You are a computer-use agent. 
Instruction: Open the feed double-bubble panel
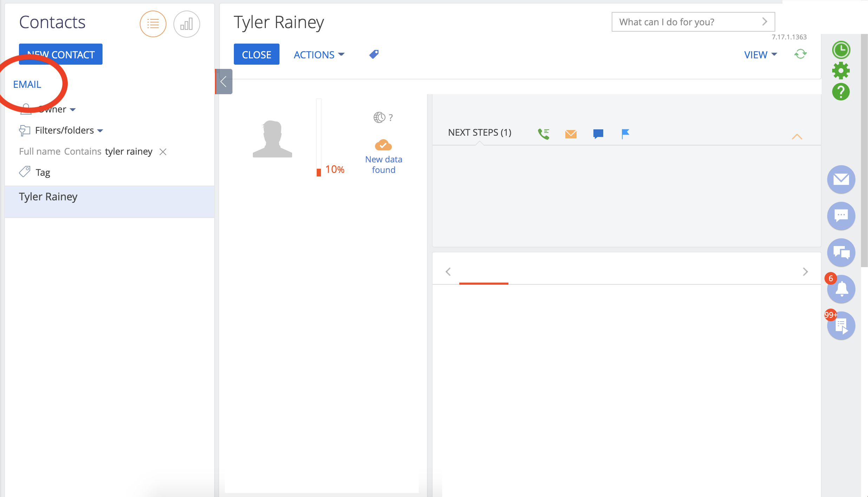(841, 252)
